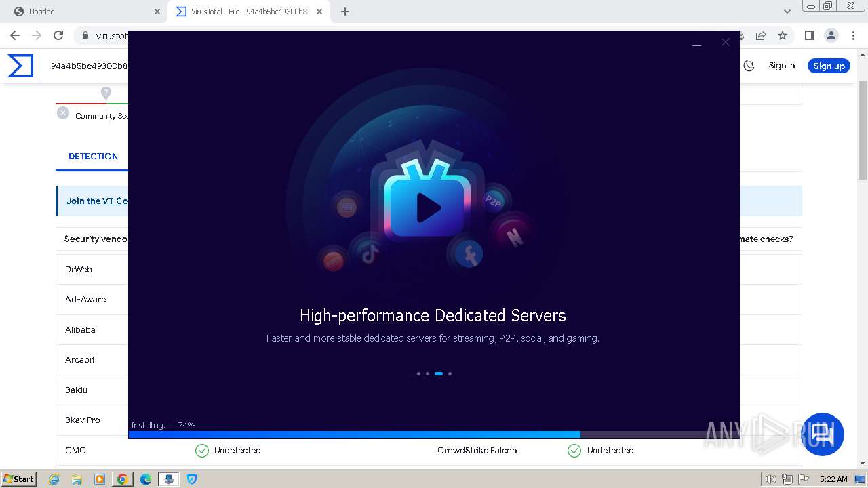The height and width of the screenshot is (488, 868).
Task: Go back in the browser
Action: (x=15, y=35)
